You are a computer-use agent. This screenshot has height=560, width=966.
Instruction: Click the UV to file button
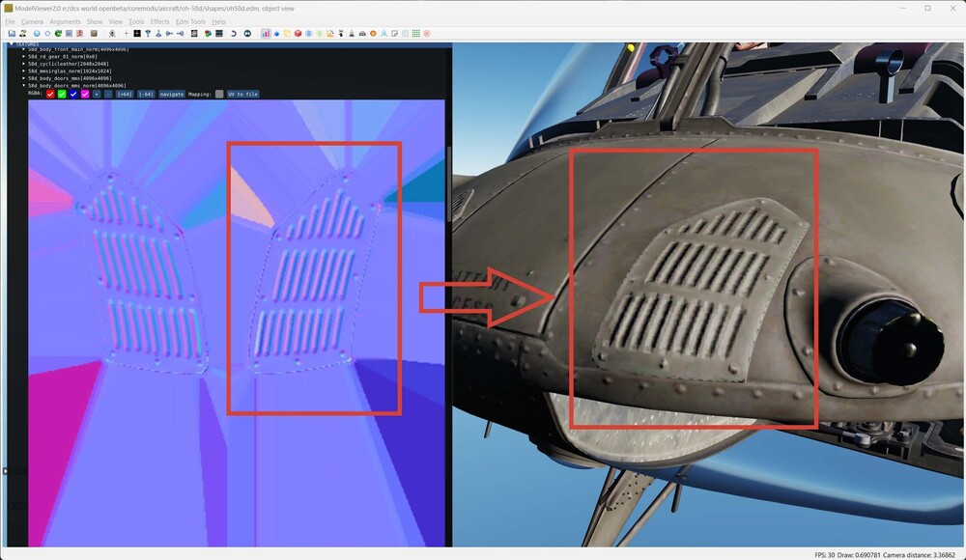pyautogui.click(x=242, y=94)
